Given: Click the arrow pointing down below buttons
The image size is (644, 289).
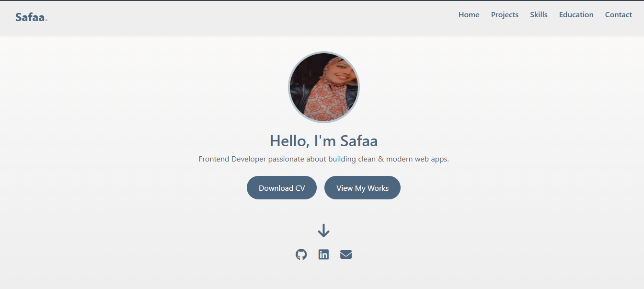Looking at the screenshot, I should [323, 230].
